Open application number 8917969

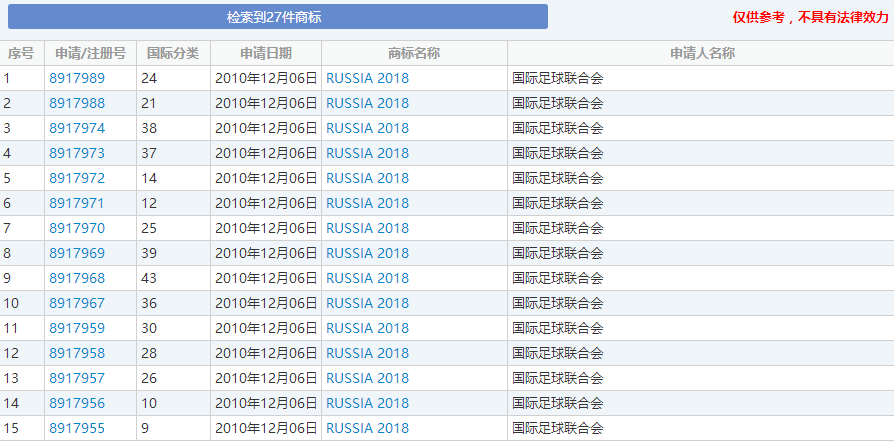pos(77,253)
